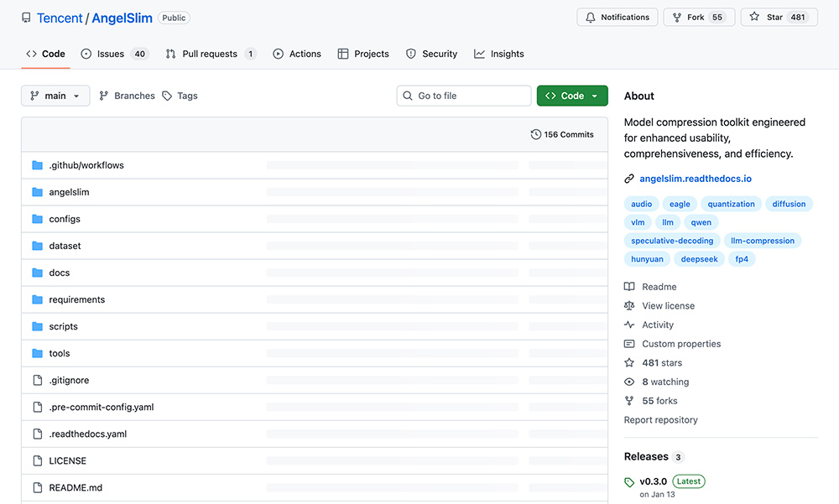Screen dimensions: 839x504
Task: Select the quantization topic tag
Action: pos(731,204)
